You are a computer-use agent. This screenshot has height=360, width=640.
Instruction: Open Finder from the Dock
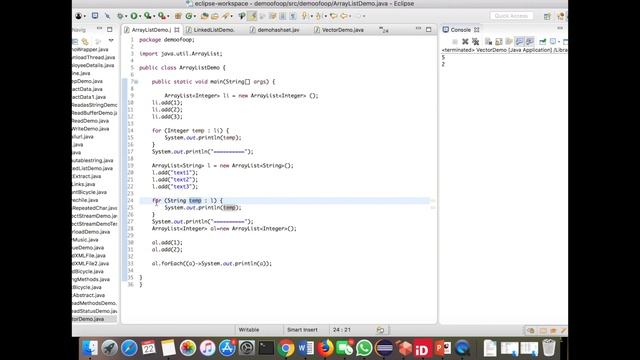tap(90, 348)
